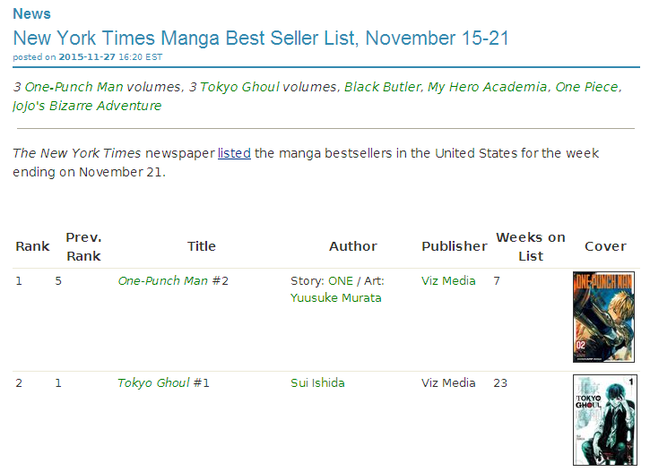Click the article title about Manga Best Sellers
The height and width of the screenshot is (472, 650).
click(261, 38)
